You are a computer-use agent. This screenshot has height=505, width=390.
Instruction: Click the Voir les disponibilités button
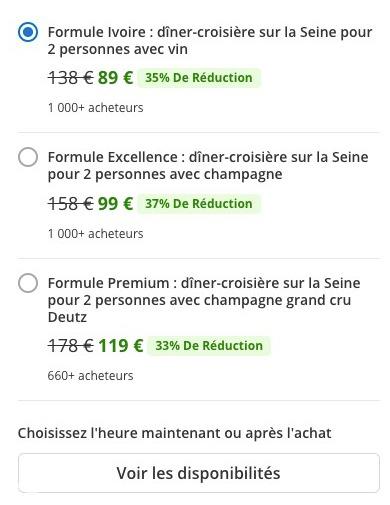[x=199, y=473]
